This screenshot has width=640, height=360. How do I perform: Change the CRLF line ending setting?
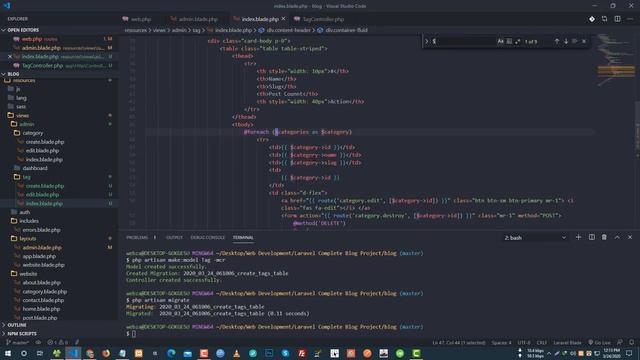pos(542,342)
